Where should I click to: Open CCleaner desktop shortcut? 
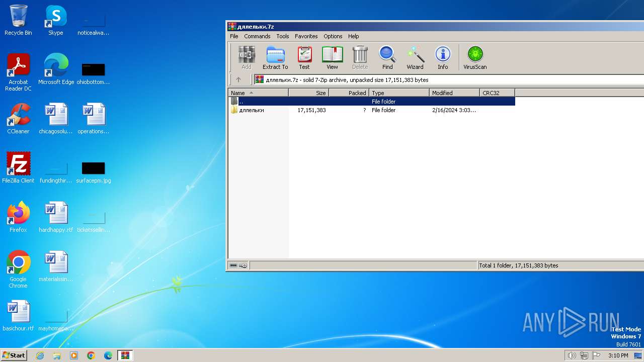click(18, 119)
